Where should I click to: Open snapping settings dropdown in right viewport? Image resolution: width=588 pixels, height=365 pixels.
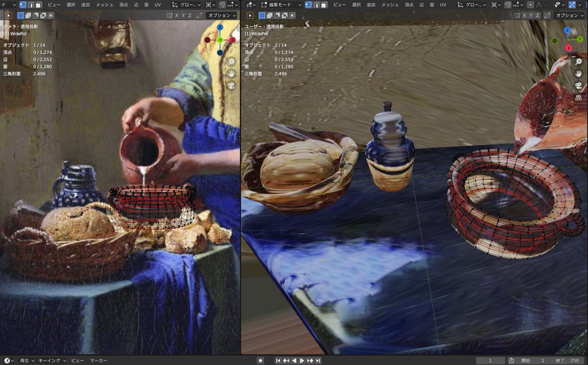tap(519, 5)
